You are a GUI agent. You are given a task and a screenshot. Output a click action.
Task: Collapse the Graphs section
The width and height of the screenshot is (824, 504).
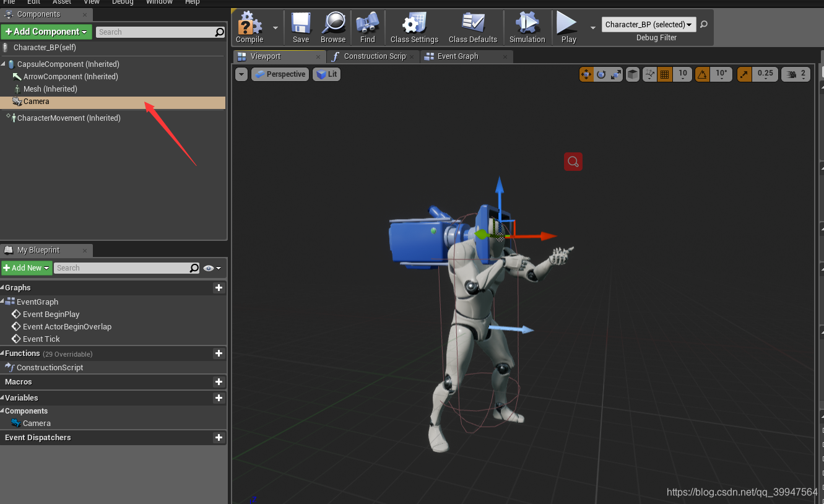pyautogui.click(x=2, y=288)
